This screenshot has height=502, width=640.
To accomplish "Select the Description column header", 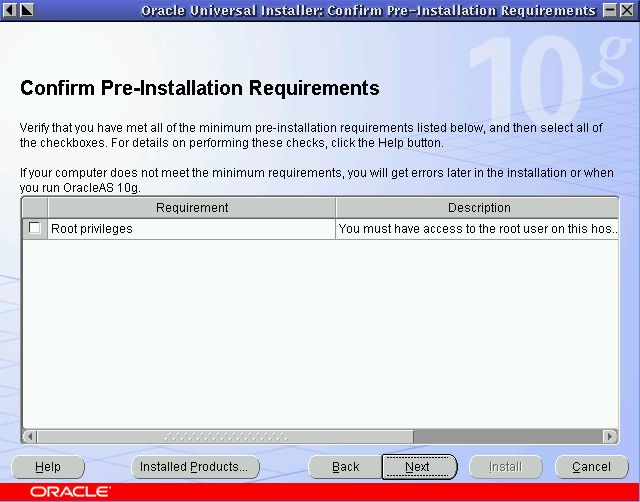I will [x=477, y=208].
